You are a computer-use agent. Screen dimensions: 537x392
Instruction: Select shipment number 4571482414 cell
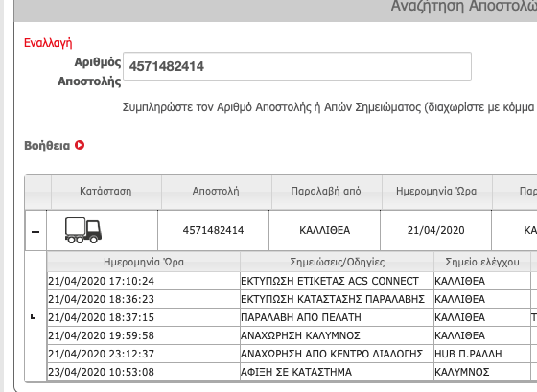(213, 230)
